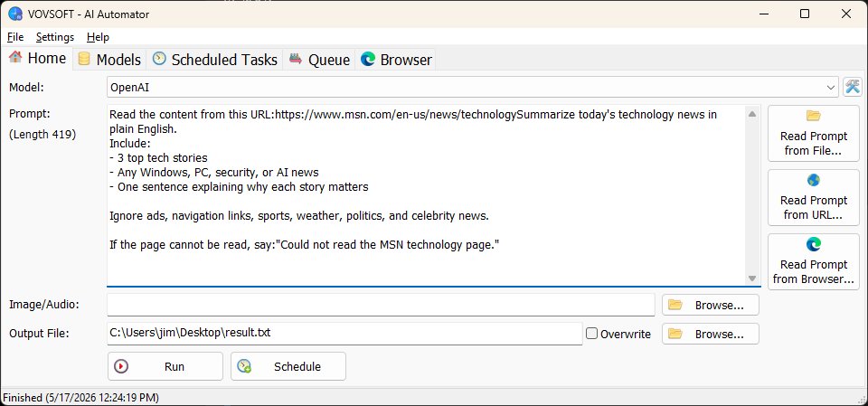The height and width of the screenshot is (406, 868).
Task: Click Browse next to Output File field
Action: click(711, 334)
